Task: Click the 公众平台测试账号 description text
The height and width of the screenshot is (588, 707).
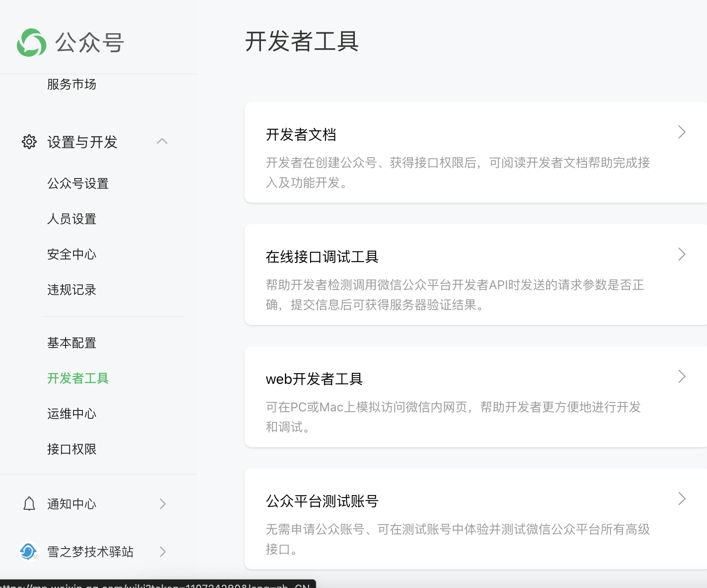Action: 458,539
